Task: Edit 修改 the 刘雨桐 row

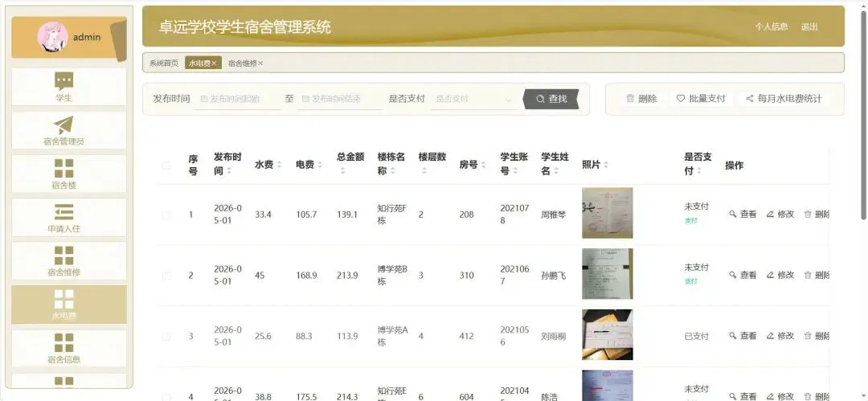Action: click(780, 336)
